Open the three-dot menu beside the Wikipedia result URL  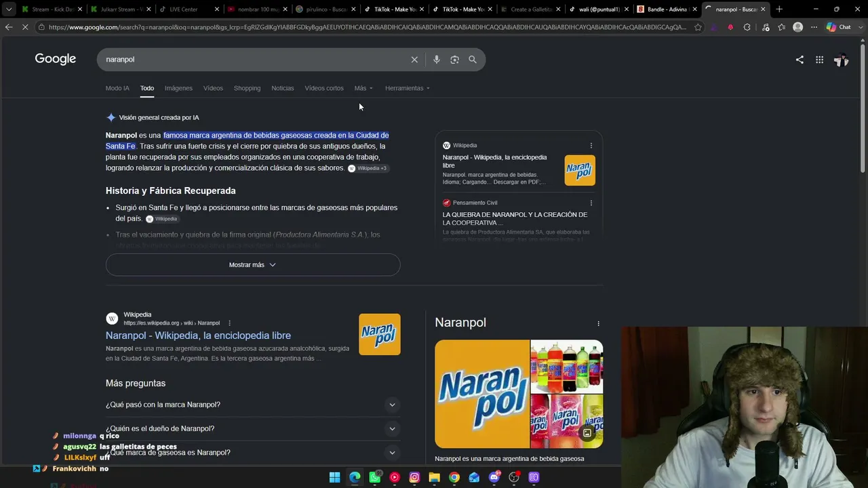(x=229, y=323)
